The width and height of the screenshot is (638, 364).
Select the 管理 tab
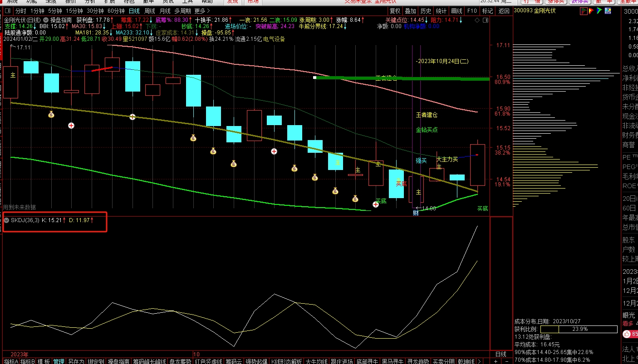pos(59,361)
